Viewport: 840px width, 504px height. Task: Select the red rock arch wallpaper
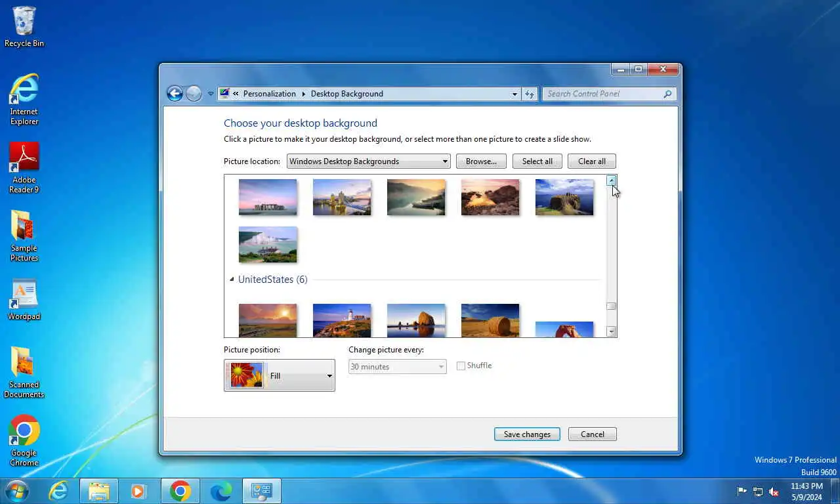tap(564, 329)
